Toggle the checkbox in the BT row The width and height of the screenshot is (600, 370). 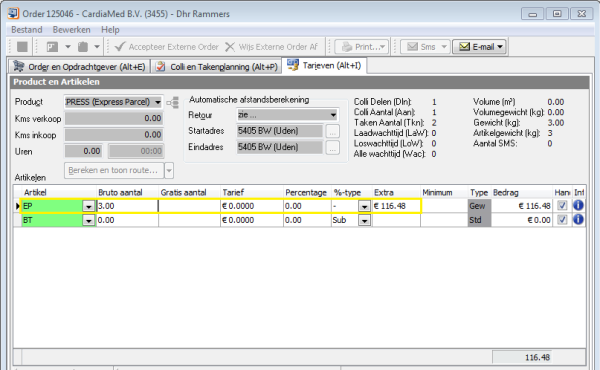click(x=562, y=220)
